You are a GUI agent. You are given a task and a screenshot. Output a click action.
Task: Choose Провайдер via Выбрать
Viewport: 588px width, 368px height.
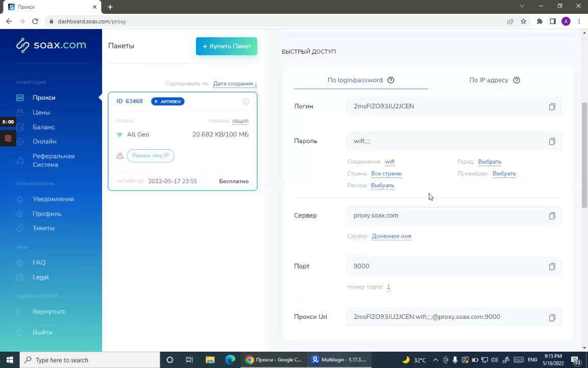(x=504, y=173)
